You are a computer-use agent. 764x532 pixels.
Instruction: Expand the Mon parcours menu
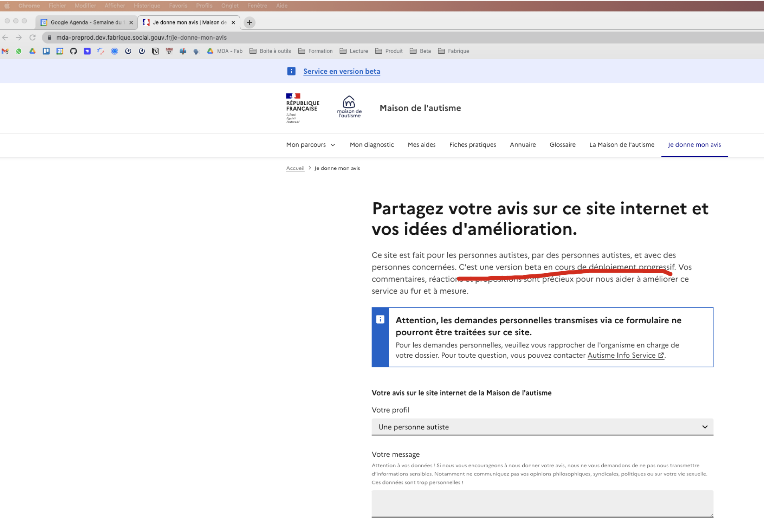310,145
